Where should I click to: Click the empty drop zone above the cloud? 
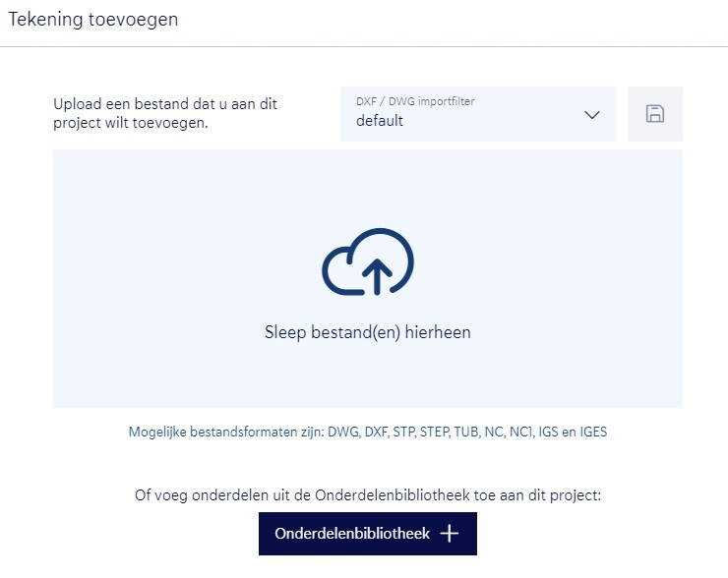point(367,187)
